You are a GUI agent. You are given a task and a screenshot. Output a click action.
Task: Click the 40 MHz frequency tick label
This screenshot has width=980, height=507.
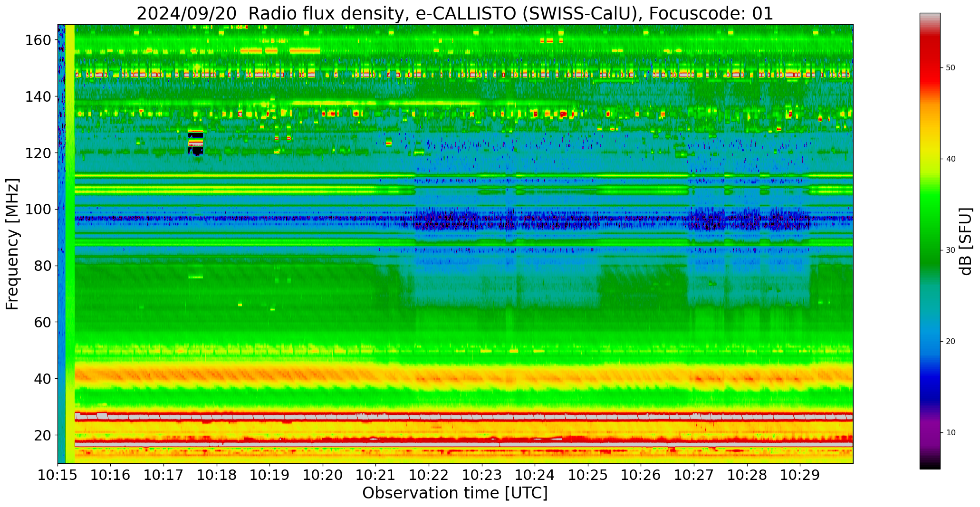tap(43, 379)
